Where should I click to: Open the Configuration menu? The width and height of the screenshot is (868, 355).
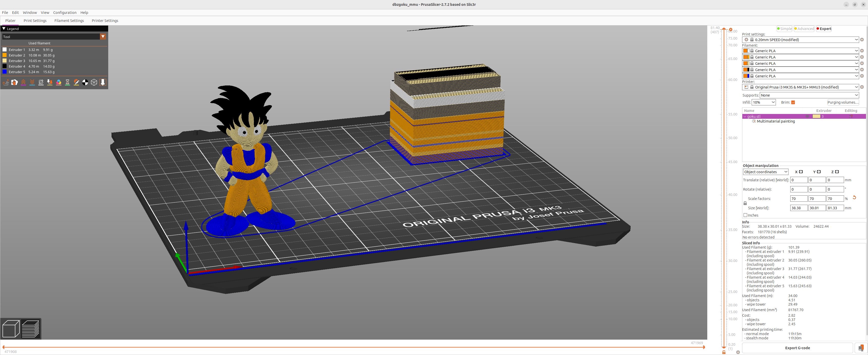(x=65, y=12)
